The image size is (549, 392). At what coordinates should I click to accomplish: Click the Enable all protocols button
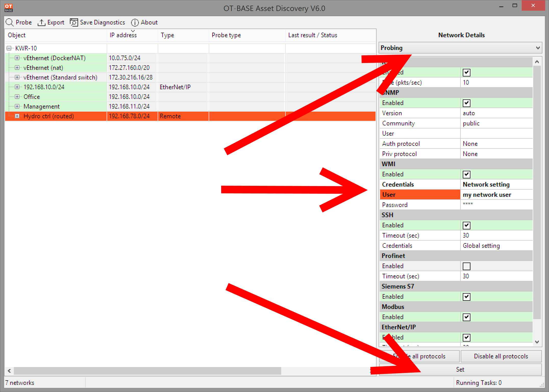click(419, 356)
